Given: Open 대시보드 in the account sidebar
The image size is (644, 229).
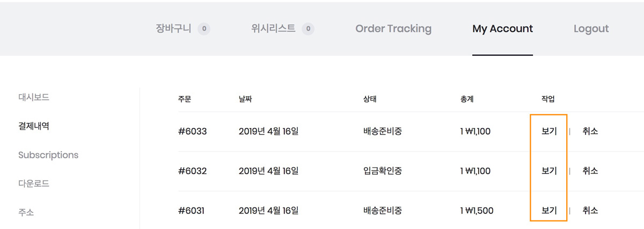Looking at the screenshot, I should [x=34, y=97].
